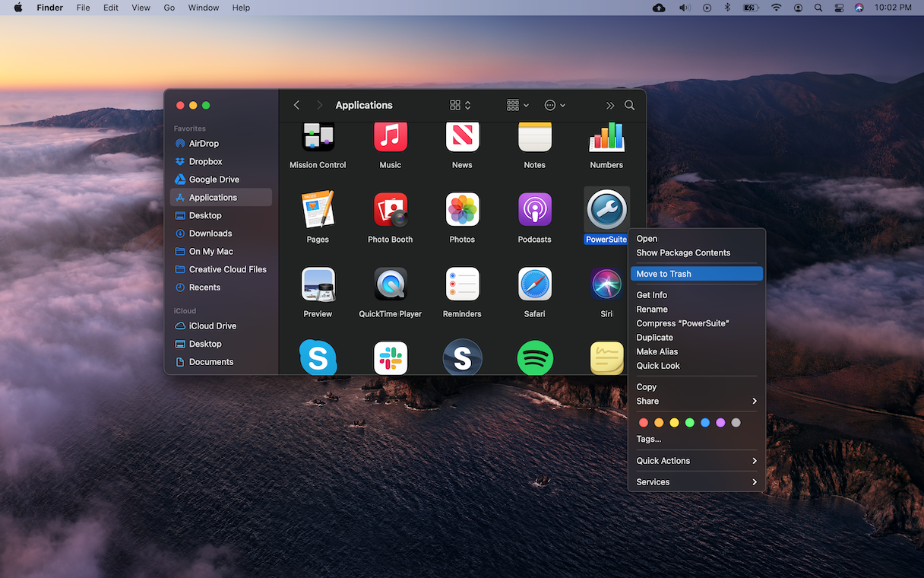
Task: Go back with the left chevron
Action: coord(296,105)
